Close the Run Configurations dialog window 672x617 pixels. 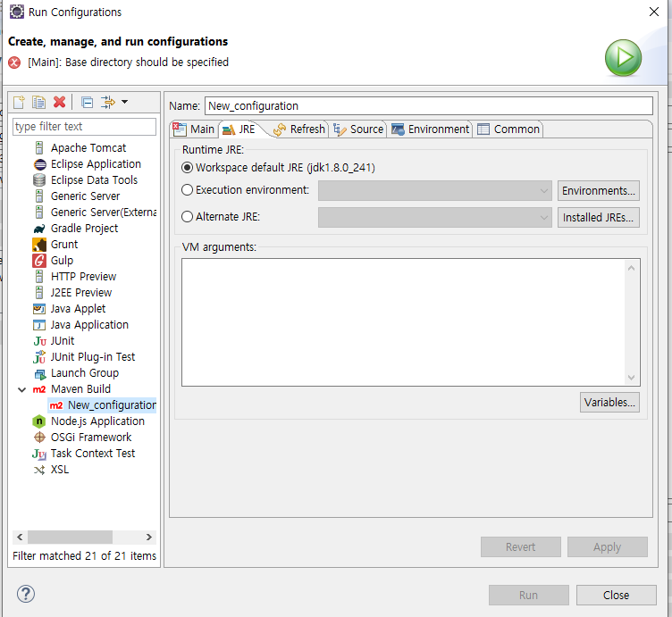654,12
